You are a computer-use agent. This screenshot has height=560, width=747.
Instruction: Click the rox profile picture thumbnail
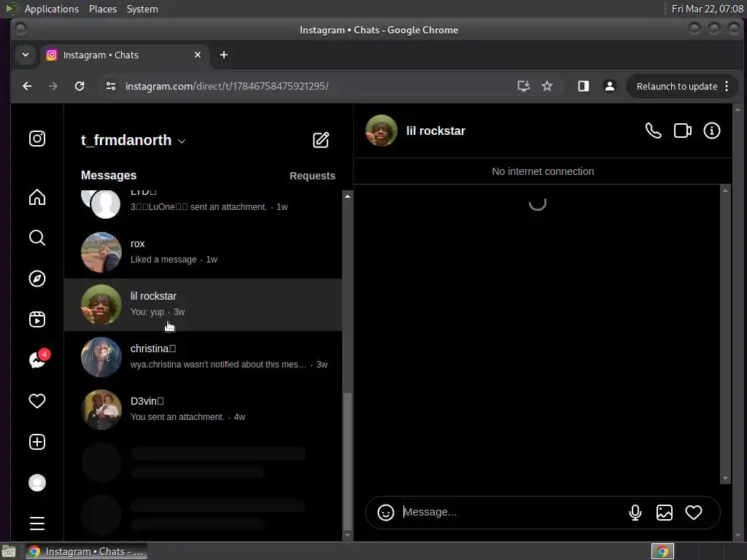click(x=101, y=252)
